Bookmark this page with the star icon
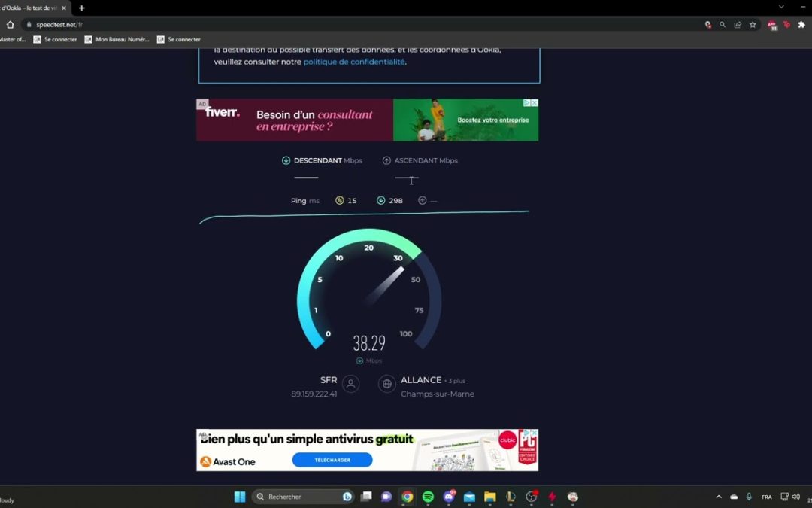This screenshot has height=508, width=812. point(753,24)
